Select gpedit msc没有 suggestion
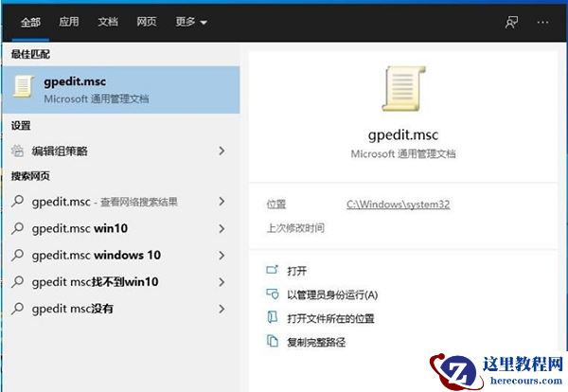Image resolution: width=568 pixels, height=392 pixels. coord(121,309)
